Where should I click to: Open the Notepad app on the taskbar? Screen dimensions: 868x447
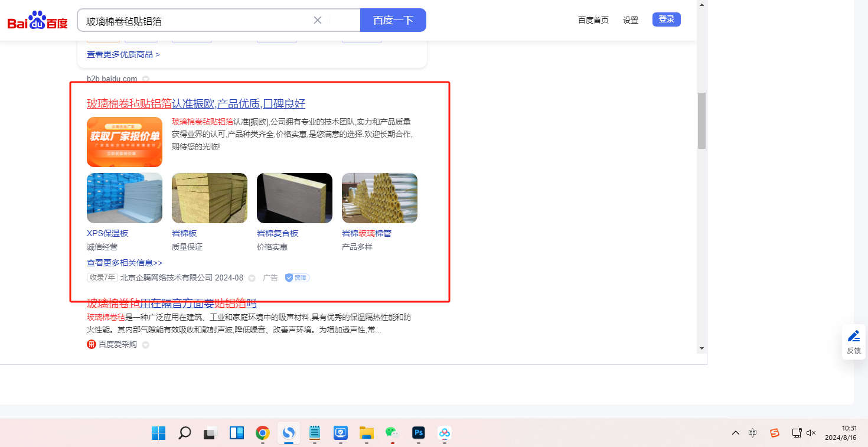point(315,433)
